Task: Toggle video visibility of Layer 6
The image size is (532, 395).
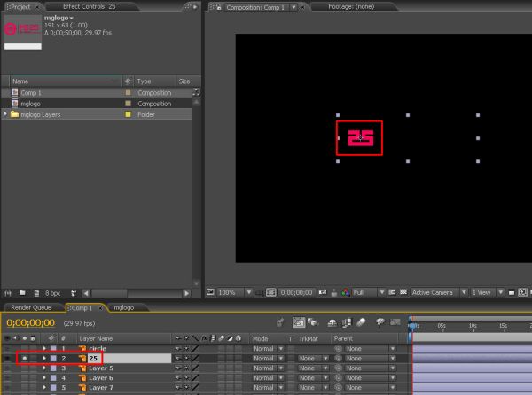Action: tap(7, 377)
